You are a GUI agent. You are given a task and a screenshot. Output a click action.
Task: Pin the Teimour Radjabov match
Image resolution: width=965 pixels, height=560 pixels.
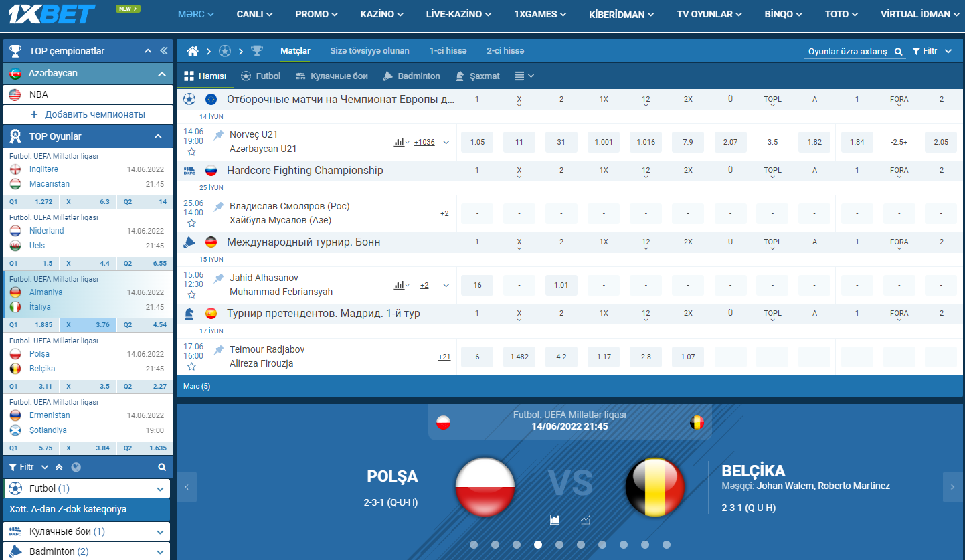(219, 350)
